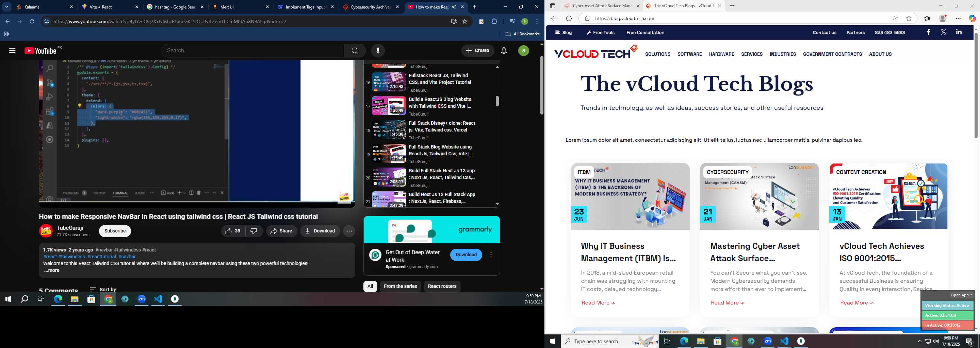
Task: Click the Edge page vertical scrollbar
Action: click(x=976, y=86)
